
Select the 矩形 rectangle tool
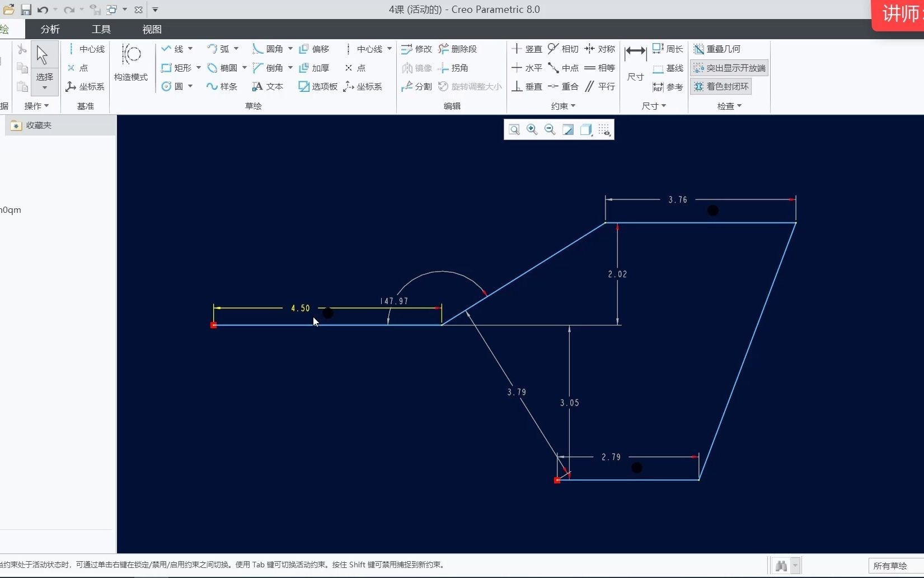pos(176,68)
